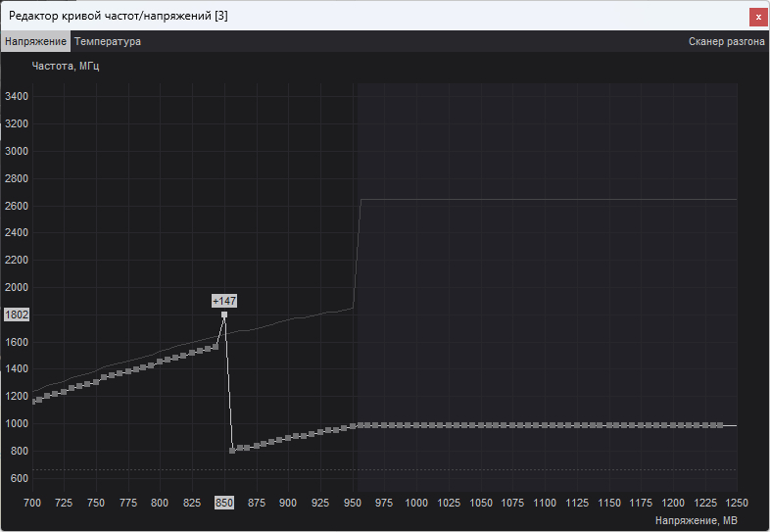Select the highlighted curve point labeled +147
This screenshot has height=532, width=770.
point(224,314)
